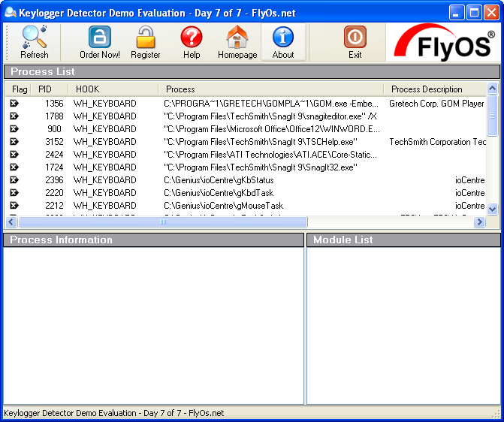The image size is (504, 422).
Task: Sort by the Process column header
Action: (x=271, y=89)
